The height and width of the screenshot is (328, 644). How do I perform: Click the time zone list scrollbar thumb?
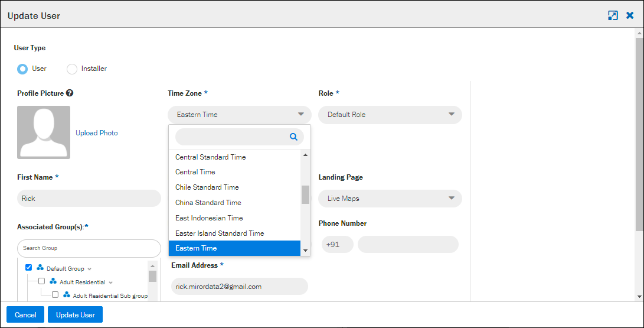point(305,195)
